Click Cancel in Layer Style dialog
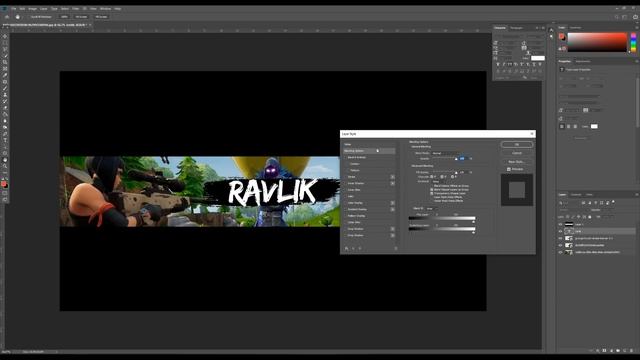Viewport: 640px width, 360px height. pos(517,153)
